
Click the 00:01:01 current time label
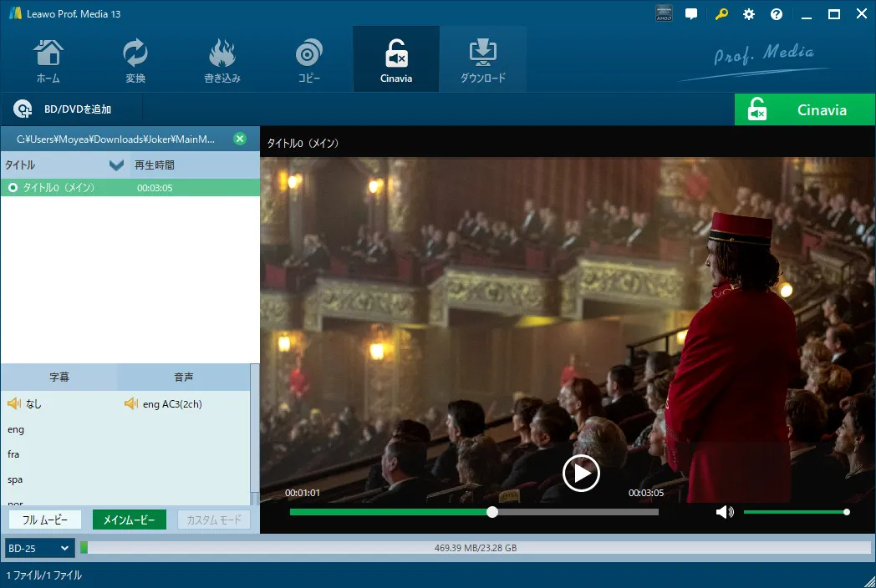pos(303,493)
